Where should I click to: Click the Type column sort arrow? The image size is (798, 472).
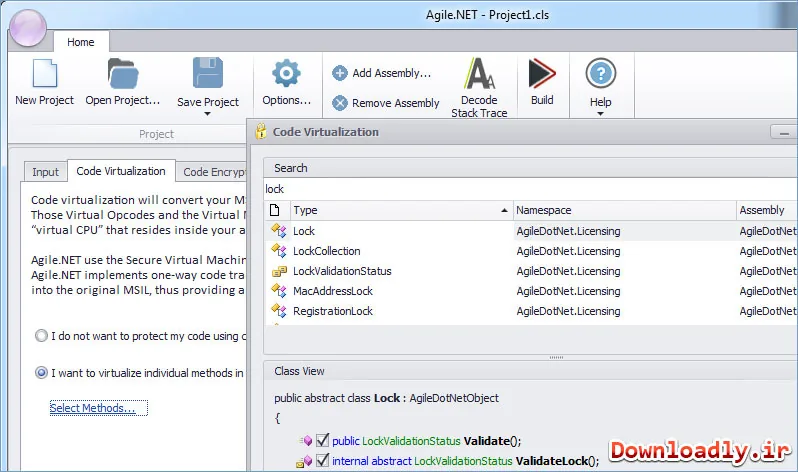click(x=504, y=210)
